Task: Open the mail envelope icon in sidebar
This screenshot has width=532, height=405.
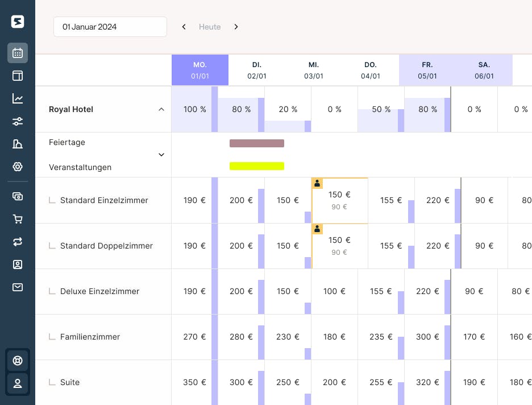Action: 18,287
